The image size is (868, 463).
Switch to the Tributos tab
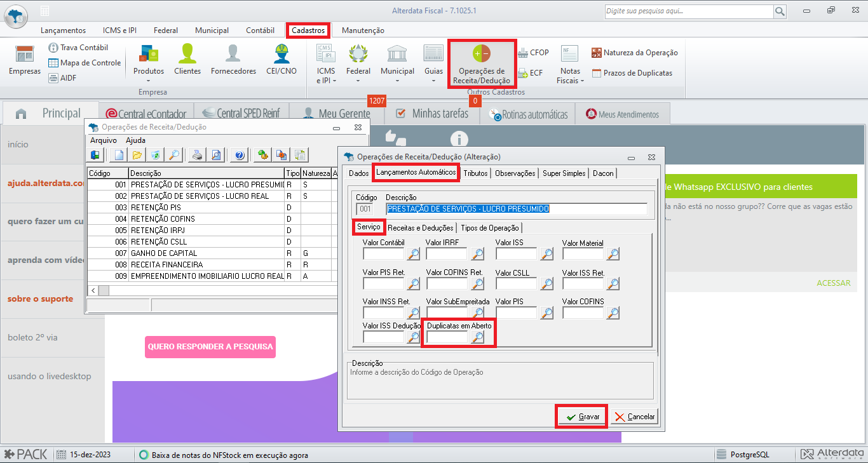point(475,173)
